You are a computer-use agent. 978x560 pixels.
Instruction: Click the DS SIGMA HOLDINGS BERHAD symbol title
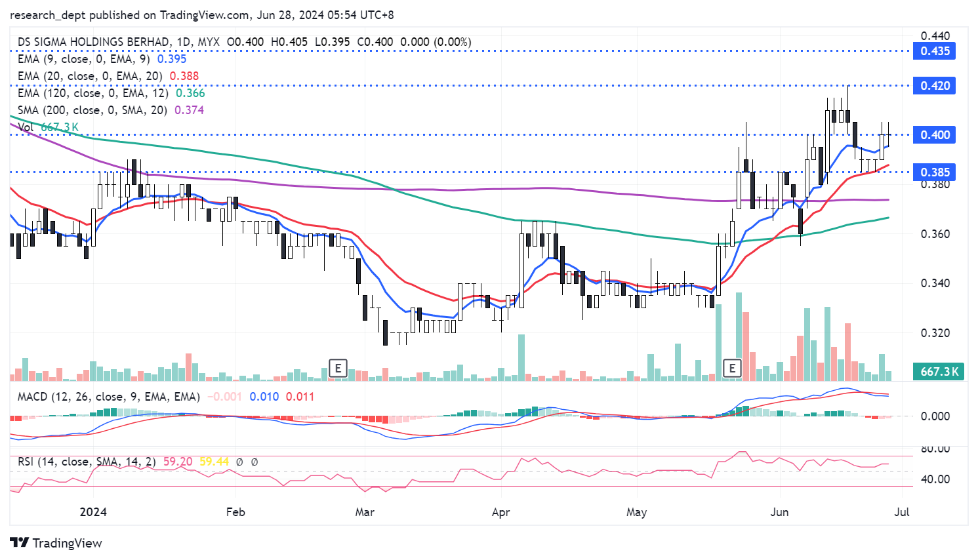click(93, 42)
